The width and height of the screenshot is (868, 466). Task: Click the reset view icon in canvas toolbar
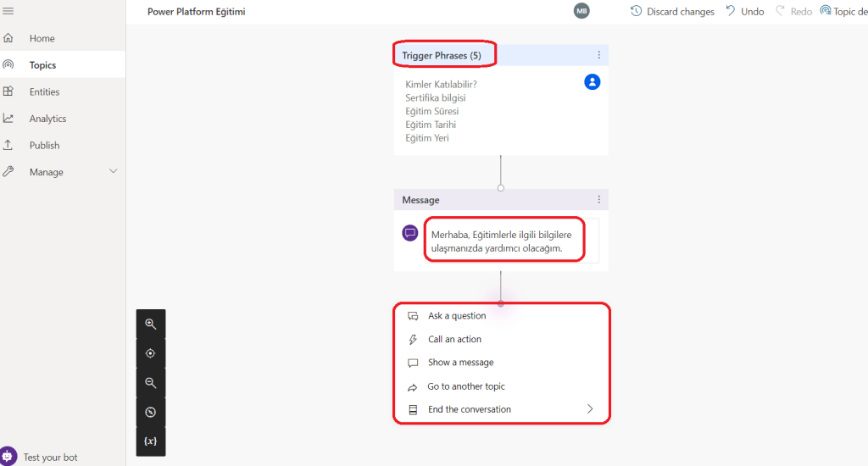151,413
